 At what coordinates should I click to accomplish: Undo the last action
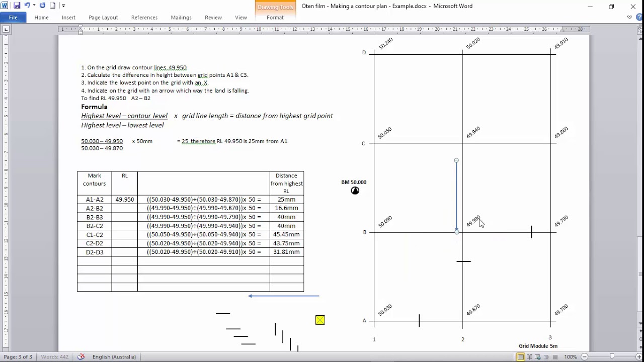click(27, 6)
